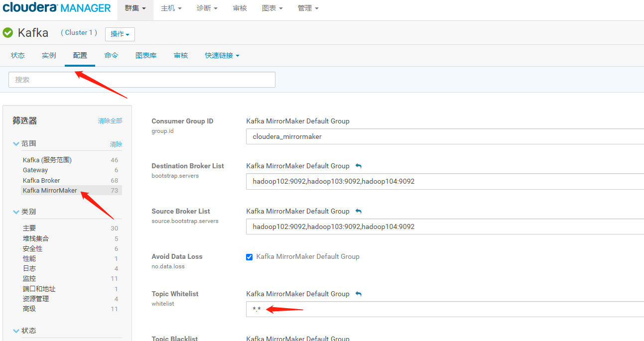Screen dimensions: 644x341
Task: Filter by 监控 category
Action: (x=29, y=278)
